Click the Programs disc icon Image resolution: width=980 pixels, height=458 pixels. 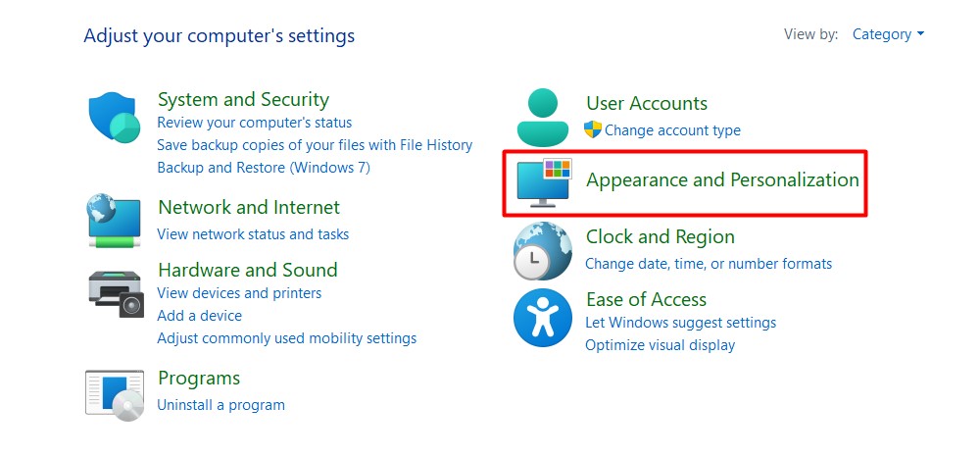click(115, 394)
